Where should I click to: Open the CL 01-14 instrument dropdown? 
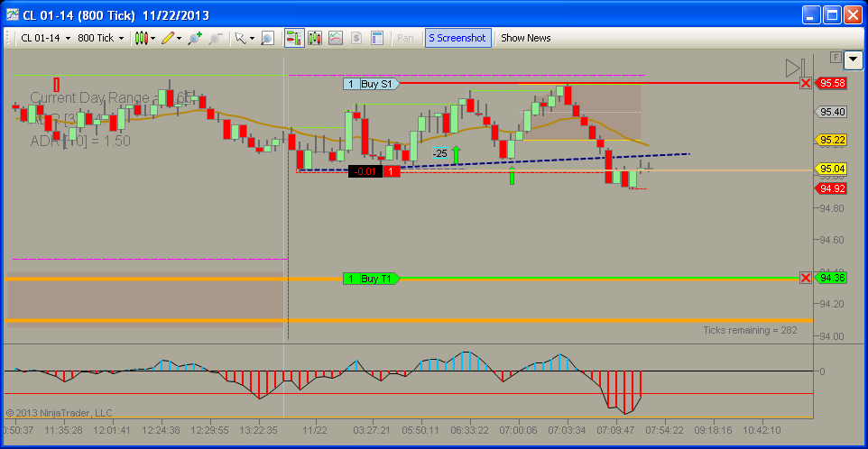45,38
